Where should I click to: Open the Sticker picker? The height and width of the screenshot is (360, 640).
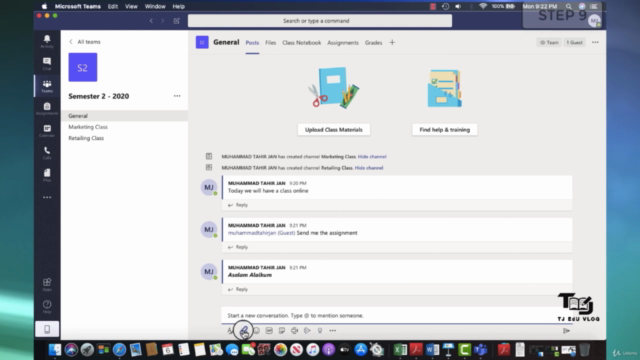tap(282, 331)
